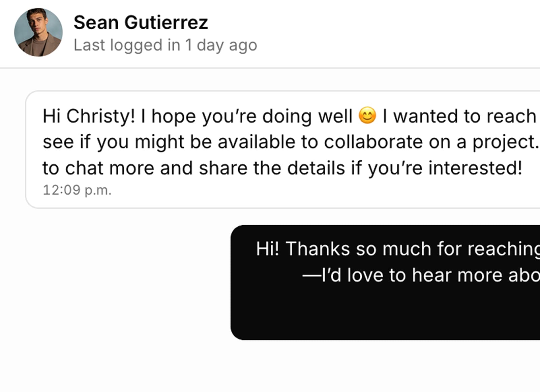Click the word "collaborate" in the message
The image size is (540, 392).
373,142
